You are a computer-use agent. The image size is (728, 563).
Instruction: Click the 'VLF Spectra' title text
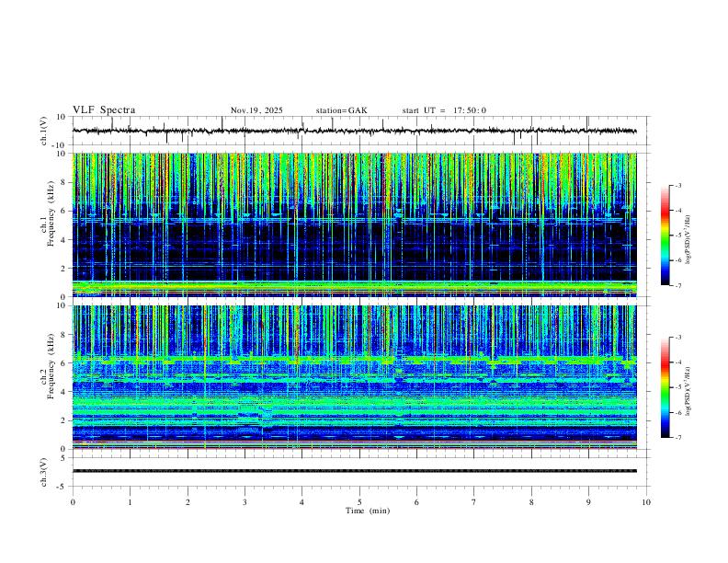click(x=104, y=110)
